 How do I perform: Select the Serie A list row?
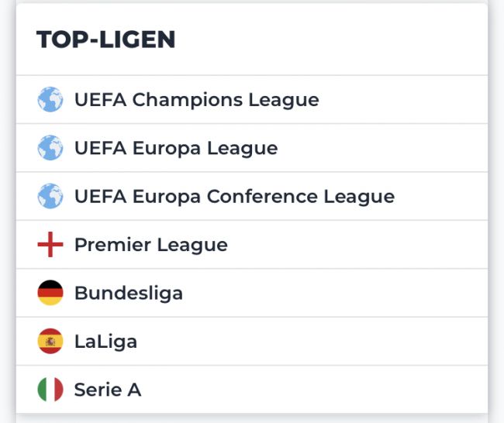(x=310, y=390)
